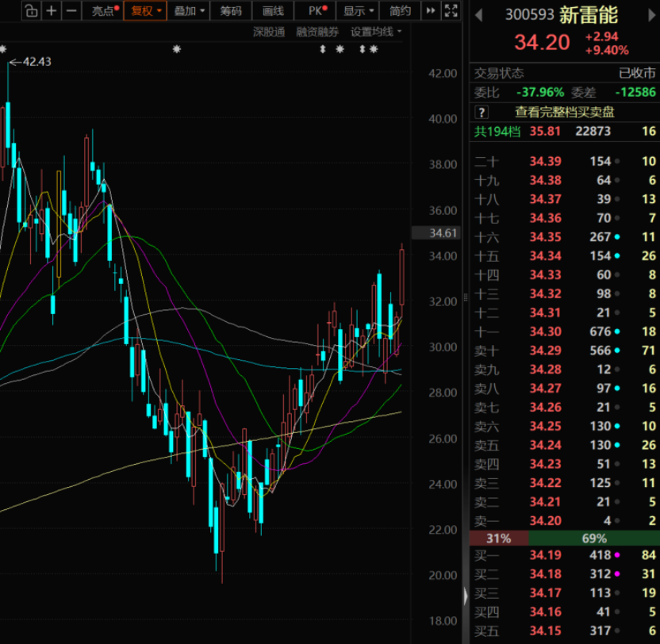This screenshot has width=660, height=644.
Task: Toggle fullscreen chart view icon
Action: 451,11
